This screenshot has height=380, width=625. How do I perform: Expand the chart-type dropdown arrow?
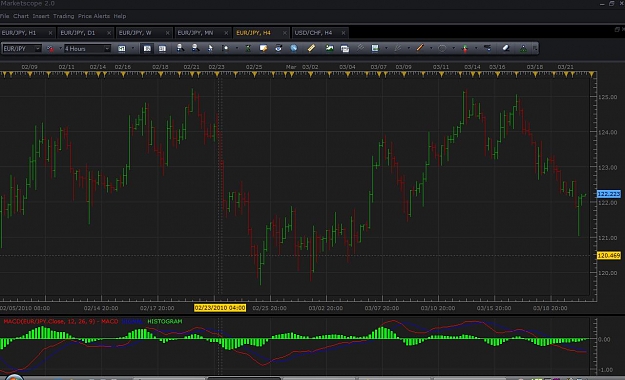tap(60, 49)
